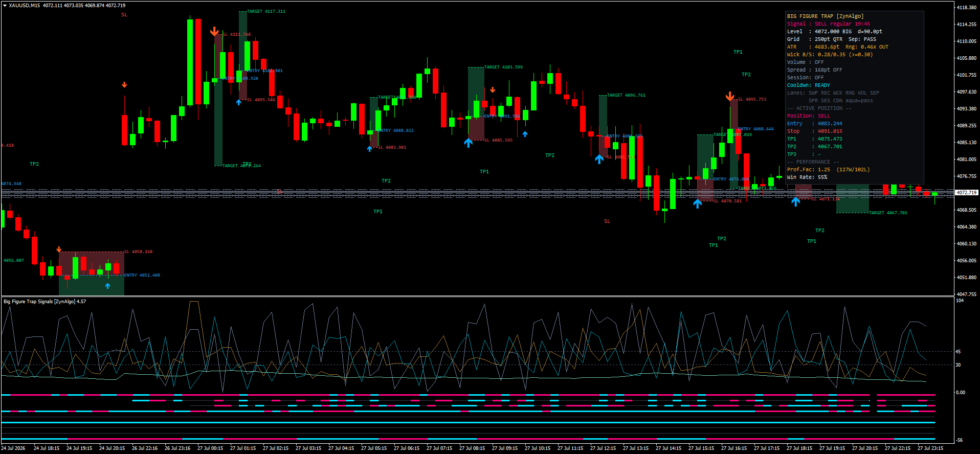980x454 pixels.
Task: Open the chart menu triangle beside XAUUSD,M15
Action: click(x=5, y=6)
